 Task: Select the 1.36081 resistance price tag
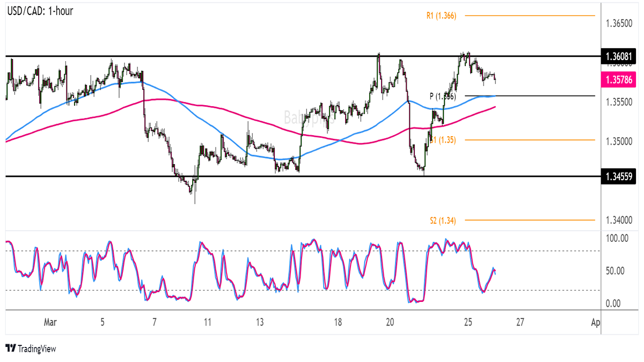(x=618, y=56)
